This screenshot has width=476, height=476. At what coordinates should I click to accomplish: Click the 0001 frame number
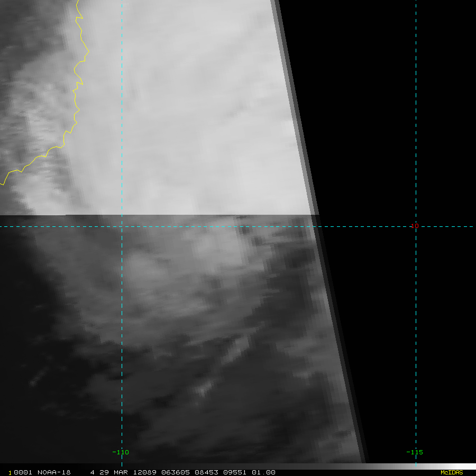pos(23,472)
